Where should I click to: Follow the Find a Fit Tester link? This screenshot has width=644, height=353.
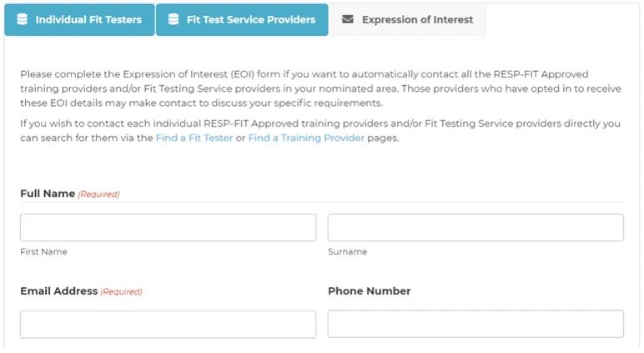tap(194, 139)
